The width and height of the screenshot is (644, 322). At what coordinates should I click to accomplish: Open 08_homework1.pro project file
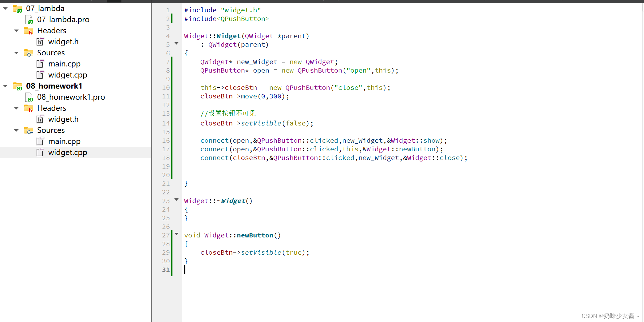71,97
